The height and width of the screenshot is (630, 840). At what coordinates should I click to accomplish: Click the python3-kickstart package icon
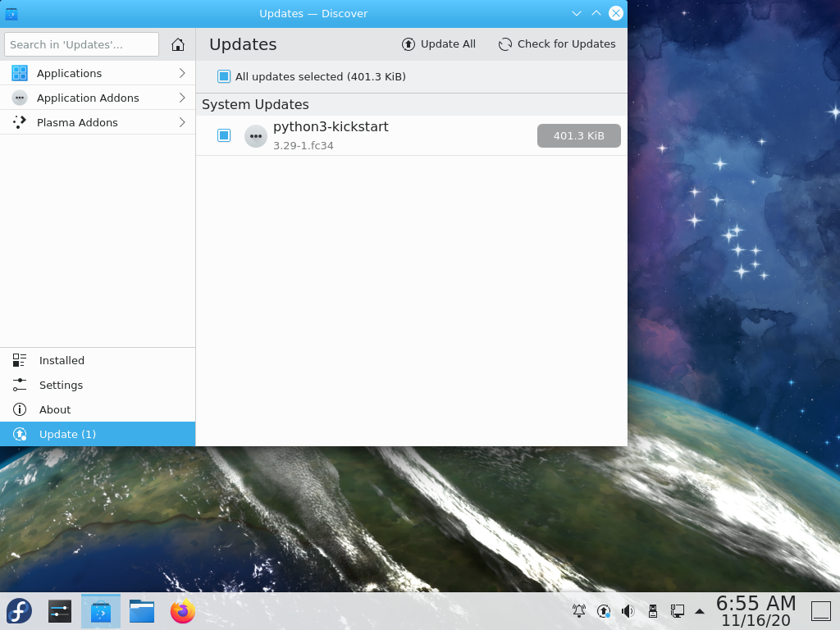pyautogui.click(x=256, y=136)
